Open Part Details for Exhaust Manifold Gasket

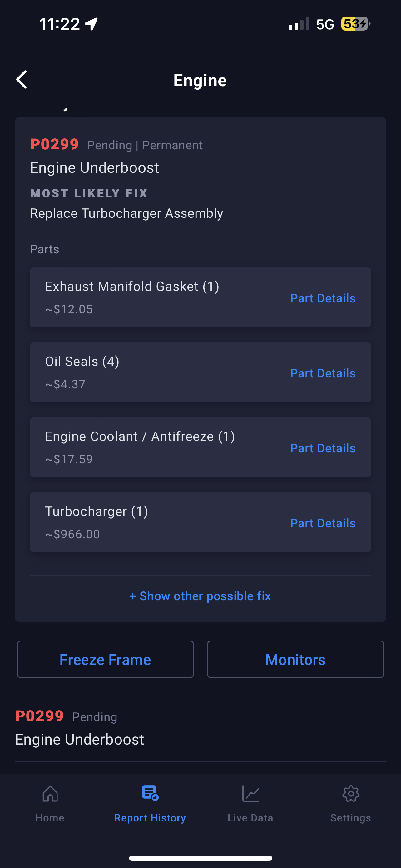tap(323, 298)
